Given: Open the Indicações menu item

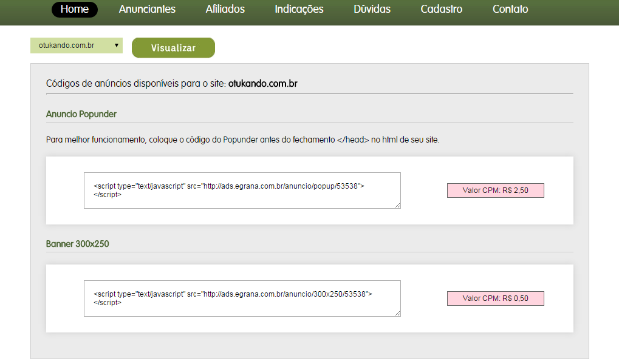Looking at the screenshot, I should (x=299, y=9).
